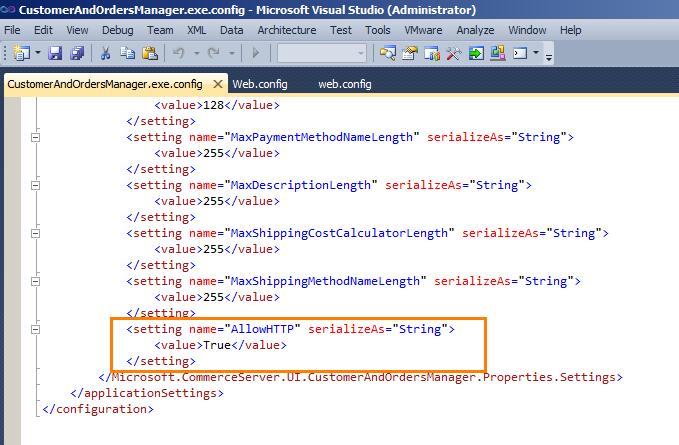Open the Properties Window icon
Screen dimensions: 679x445
410,53
